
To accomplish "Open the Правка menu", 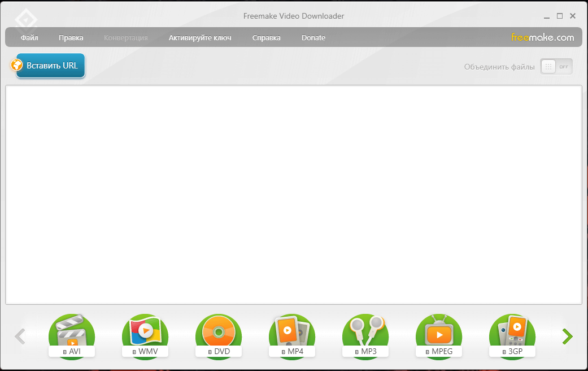I will (x=71, y=37).
